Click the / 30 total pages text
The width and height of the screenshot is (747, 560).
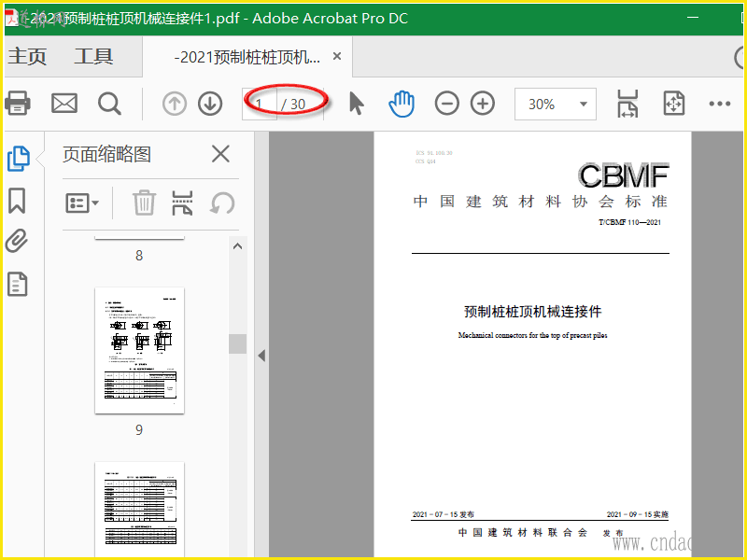[293, 105]
